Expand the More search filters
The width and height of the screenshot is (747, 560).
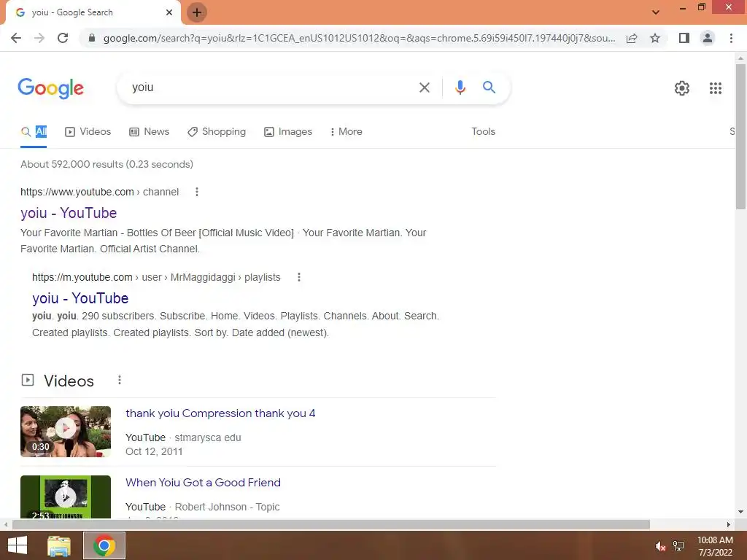coord(347,132)
